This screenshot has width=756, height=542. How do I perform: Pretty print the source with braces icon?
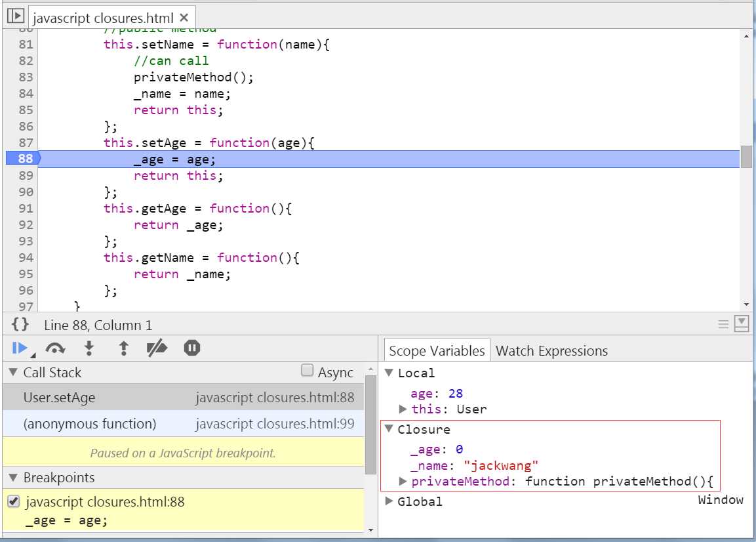click(20, 324)
